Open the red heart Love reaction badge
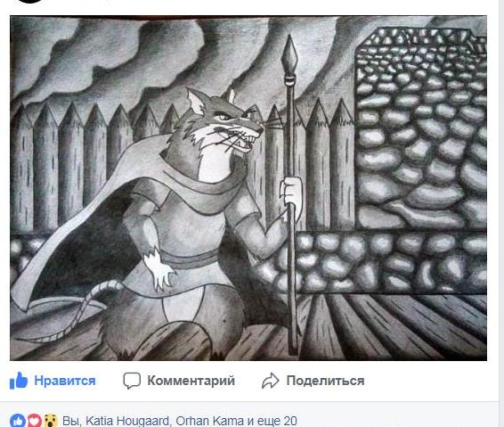Screen dimensions: 504x427 34,421
